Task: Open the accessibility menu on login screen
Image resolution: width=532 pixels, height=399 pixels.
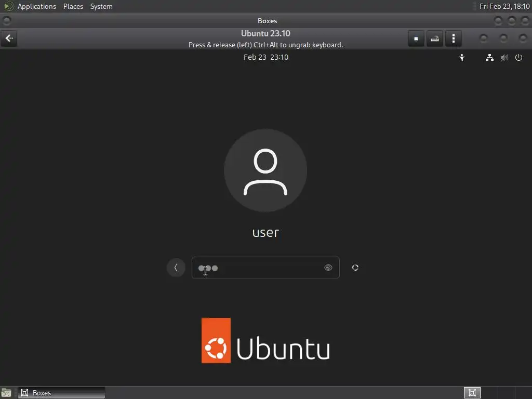Action: (462, 58)
